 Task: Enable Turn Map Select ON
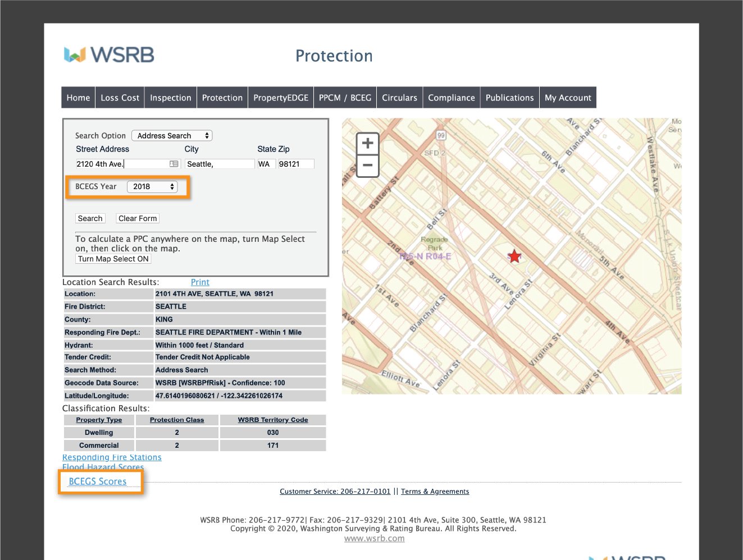coord(112,258)
